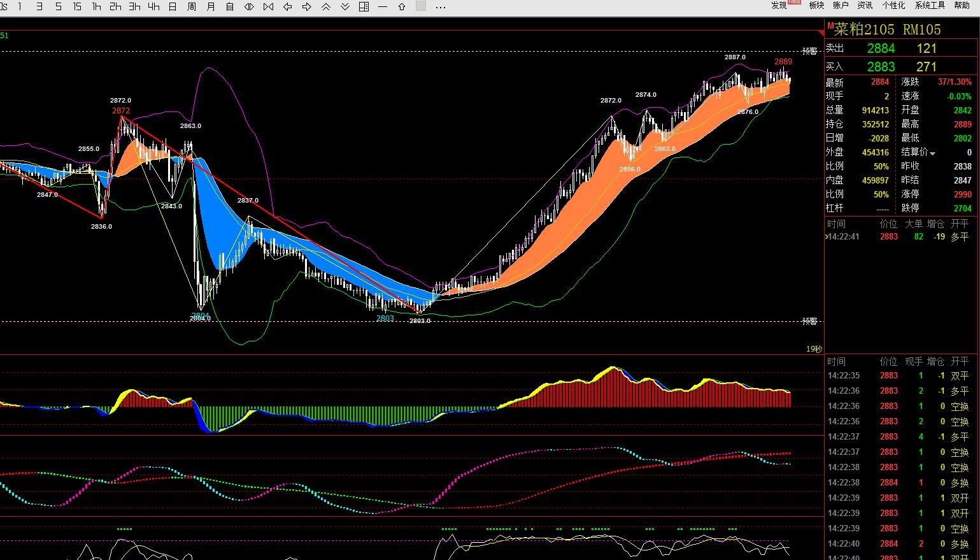This screenshot has width=980, height=560.
Task: Click the open interest value 352512
Action: click(876, 124)
